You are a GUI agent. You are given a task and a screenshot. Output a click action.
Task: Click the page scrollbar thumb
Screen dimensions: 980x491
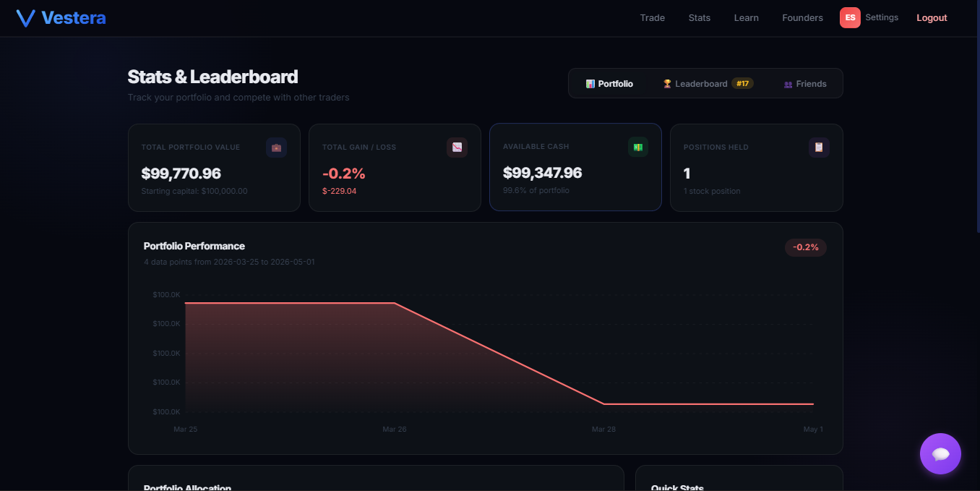pyautogui.click(x=977, y=116)
